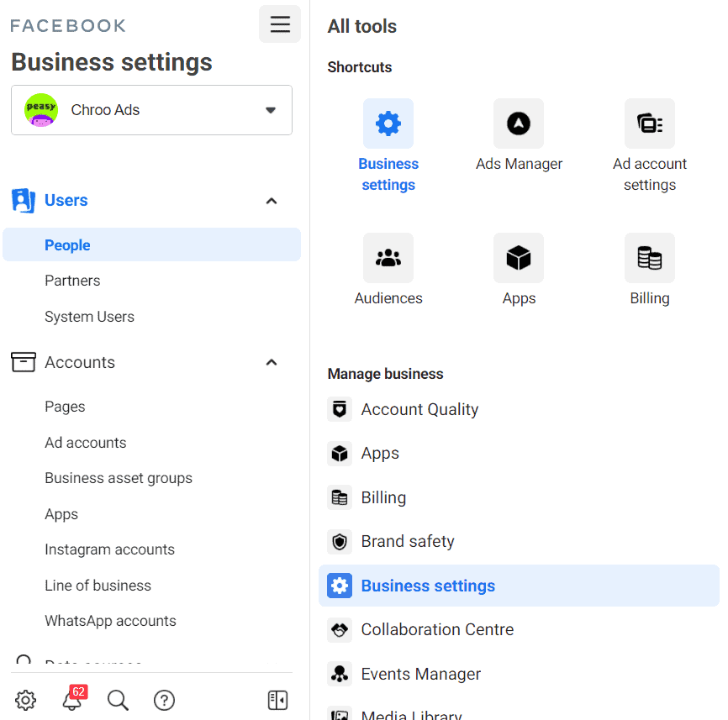This screenshot has width=728, height=720.
Task: Select System Users in the sidebar
Action: tap(89, 317)
